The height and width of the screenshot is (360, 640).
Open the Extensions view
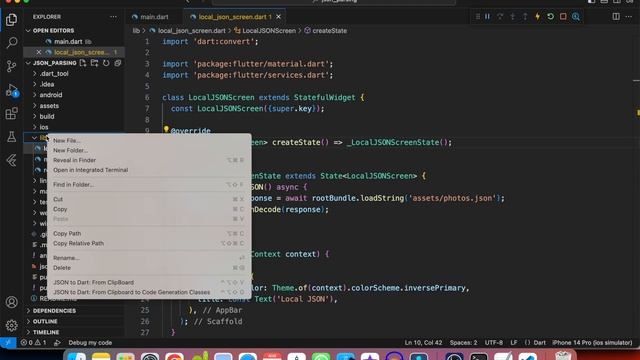[x=11, y=113]
